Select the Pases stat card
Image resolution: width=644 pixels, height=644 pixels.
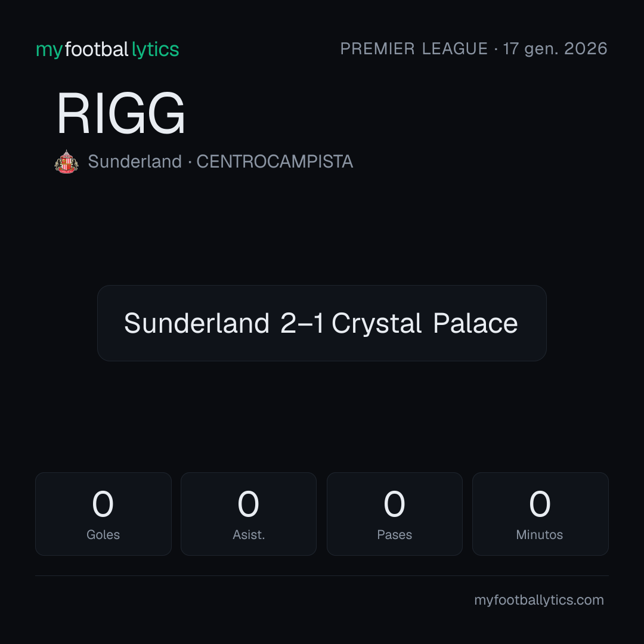pos(394,514)
